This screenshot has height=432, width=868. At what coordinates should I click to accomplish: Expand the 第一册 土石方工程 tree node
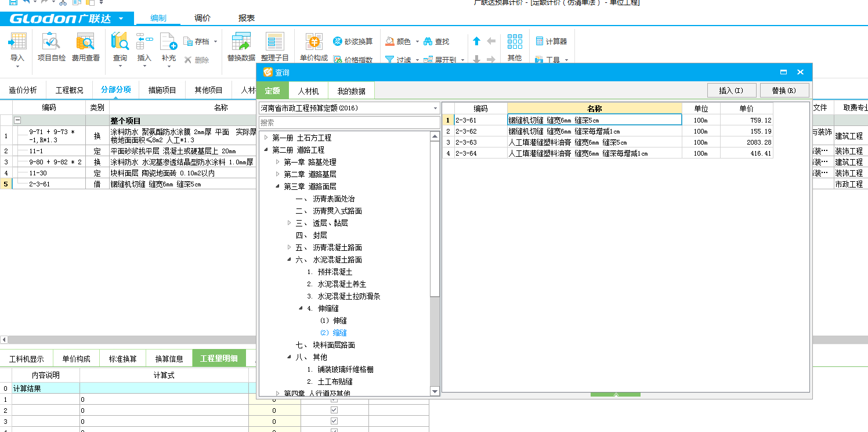coord(266,138)
